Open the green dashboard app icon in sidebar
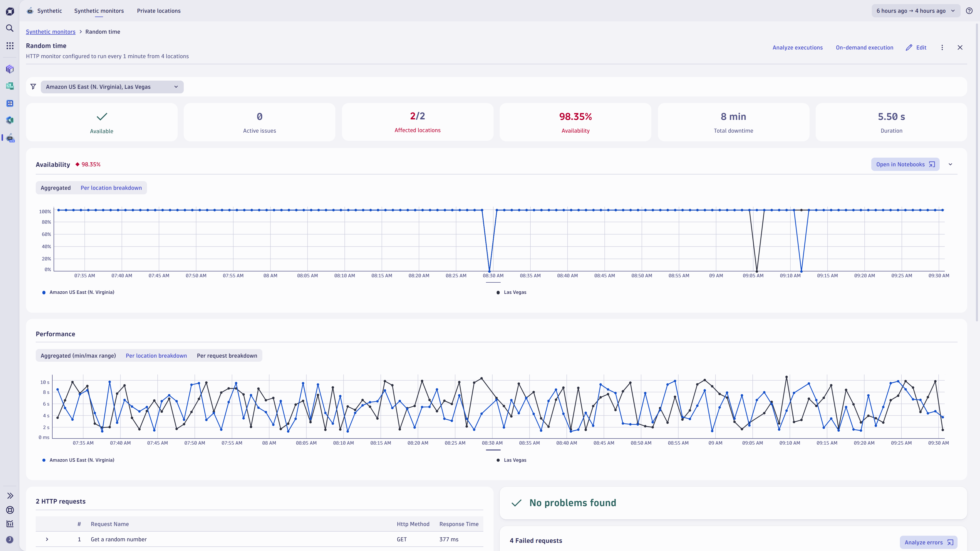Image resolution: width=980 pixels, height=551 pixels. (x=10, y=86)
